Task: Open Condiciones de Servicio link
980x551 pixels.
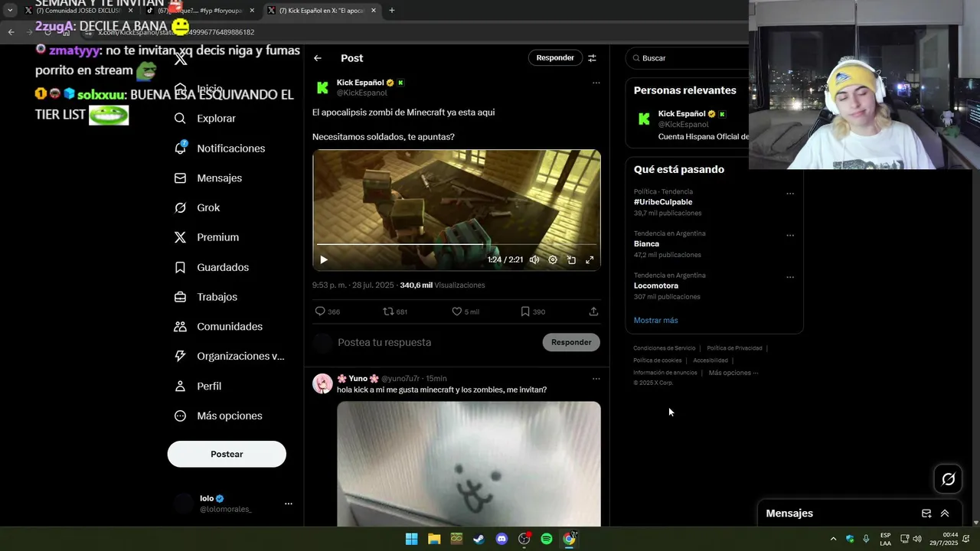Action: [x=665, y=348]
